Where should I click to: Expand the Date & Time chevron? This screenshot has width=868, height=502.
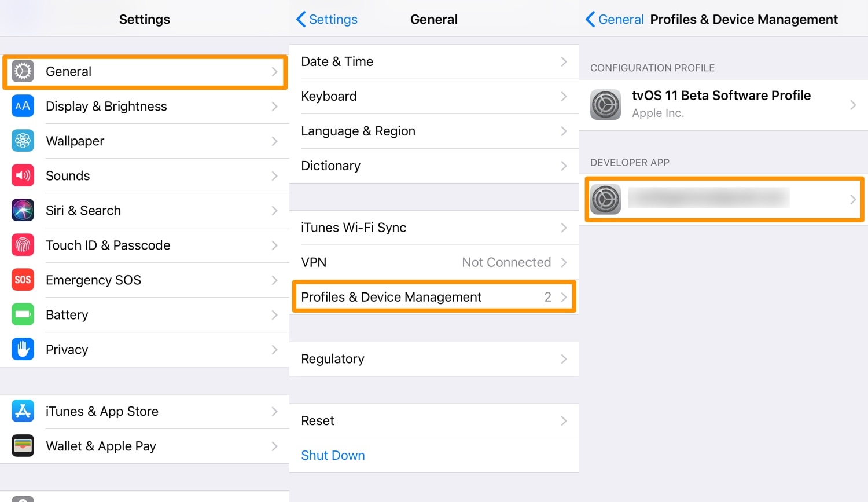coord(564,61)
